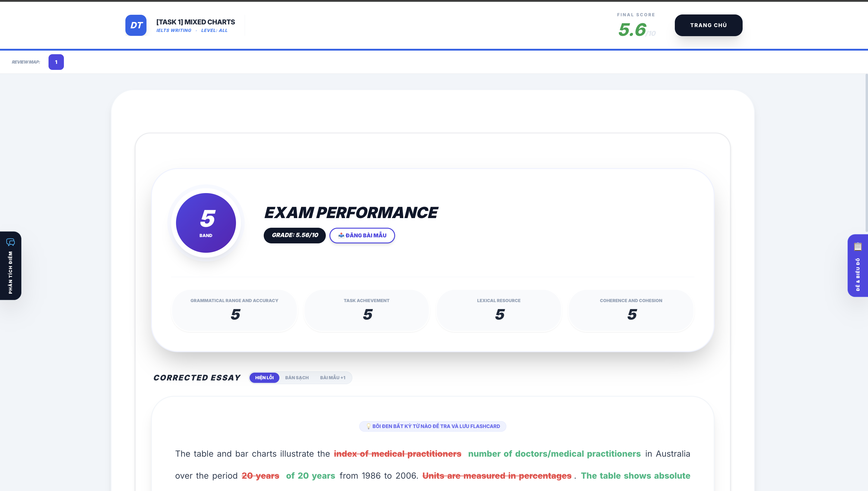Click the Đăng Bài Mẫu upload button
The height and width of the screenshot is (491, 868).
point(362,235)
